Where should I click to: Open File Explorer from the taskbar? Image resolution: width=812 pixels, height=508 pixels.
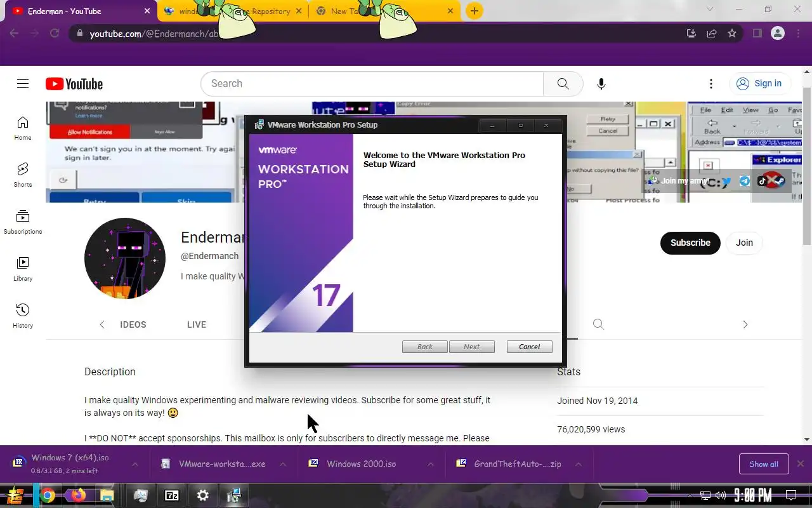tap(107, 495)
